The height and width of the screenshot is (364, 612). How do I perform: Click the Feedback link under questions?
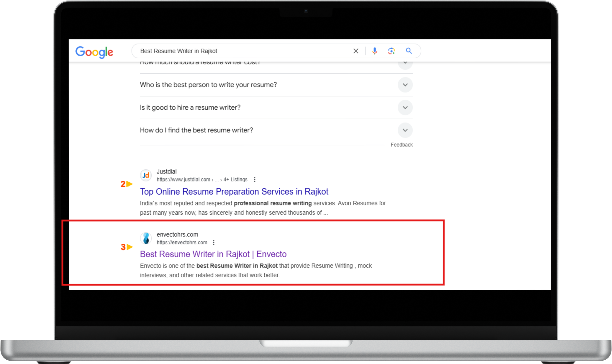click(x=402, y=145)
